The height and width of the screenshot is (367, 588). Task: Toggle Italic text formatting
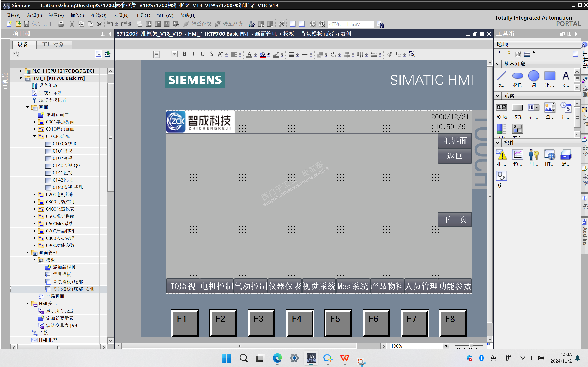[x=193, y=54]
